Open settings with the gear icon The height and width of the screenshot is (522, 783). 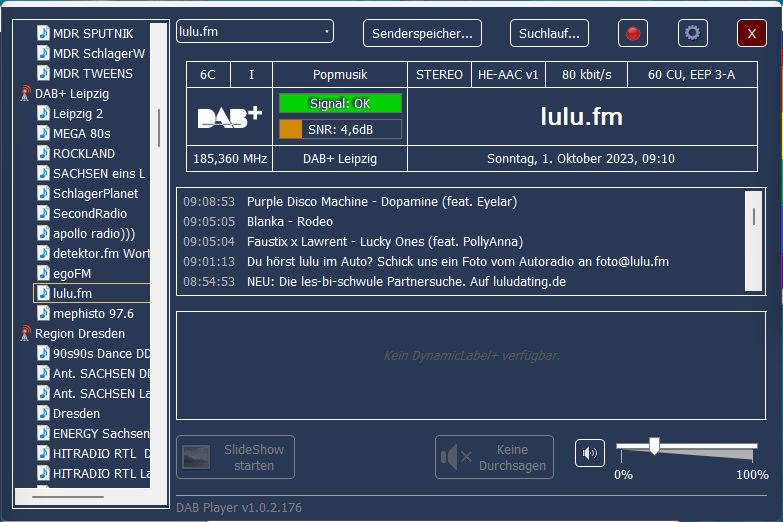click(x=692, y=33)
